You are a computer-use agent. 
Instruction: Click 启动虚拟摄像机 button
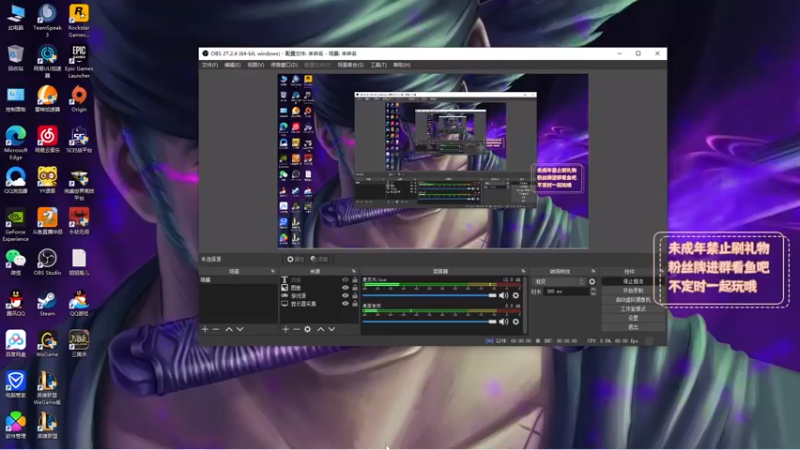[x=633, y=299]
